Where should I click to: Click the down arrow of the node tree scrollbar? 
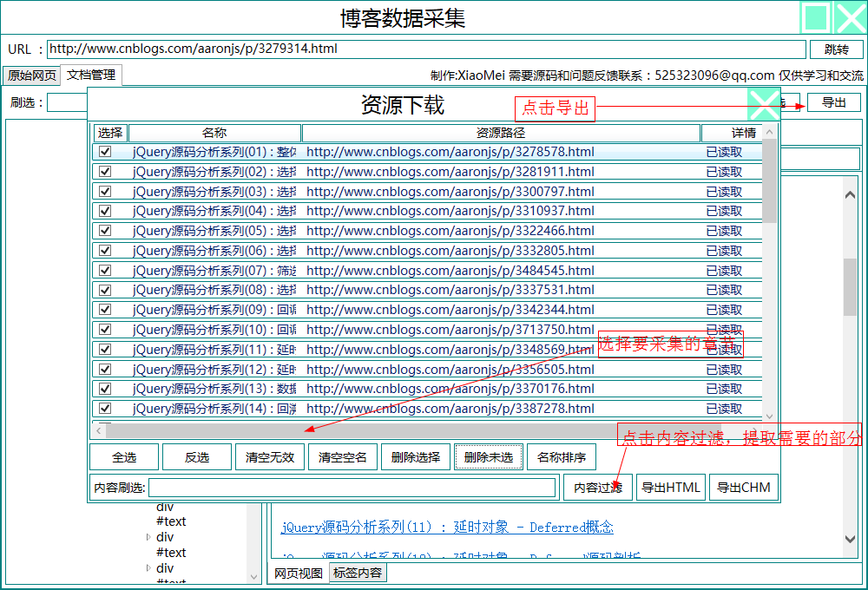click(254, 577)
